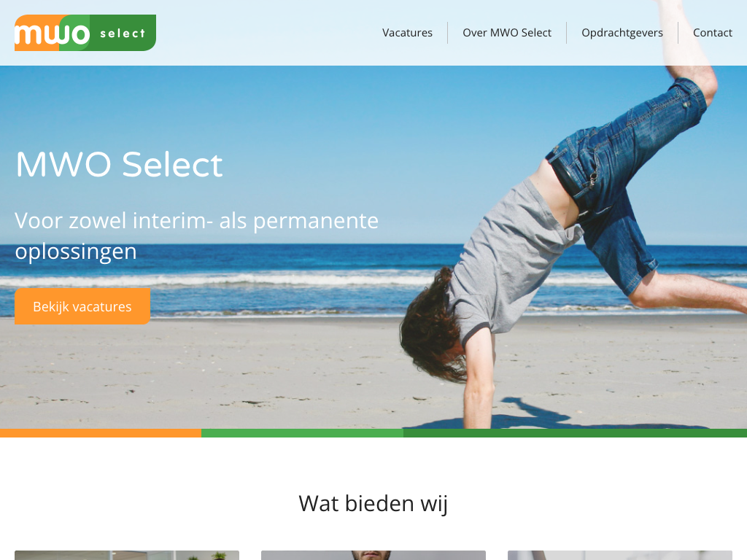747x560 pixels.
Task: Click the light green middle stripe segment
Action: [302, 433]
